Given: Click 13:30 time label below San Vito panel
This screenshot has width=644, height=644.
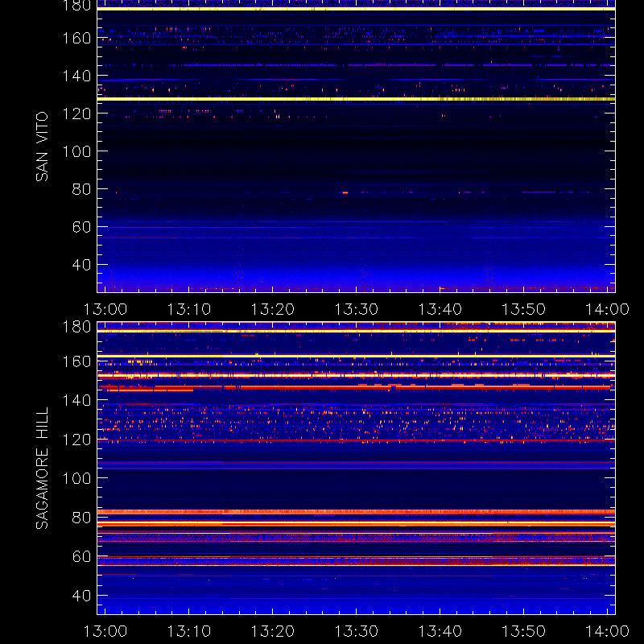Looking at the screenshot, I should [x=357, y=309].
